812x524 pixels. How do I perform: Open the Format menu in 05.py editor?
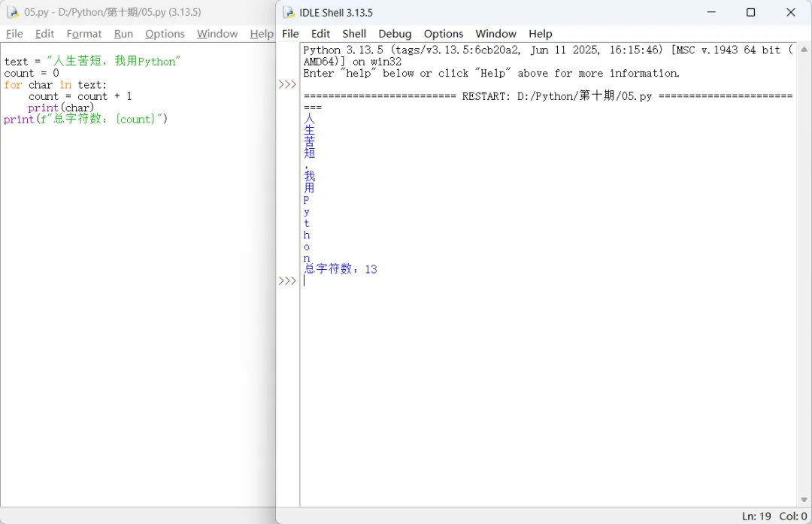tap(84, 34)
